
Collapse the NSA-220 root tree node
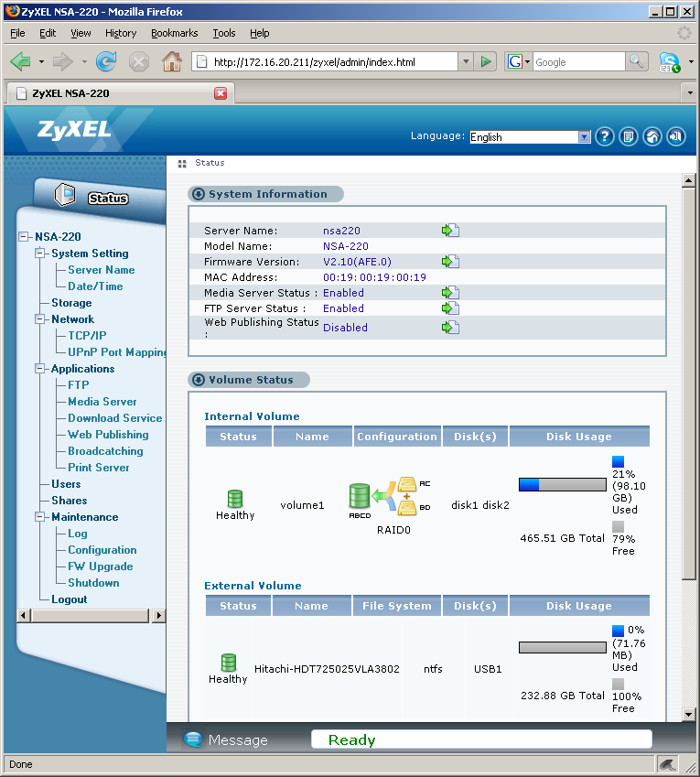point(23,236)
